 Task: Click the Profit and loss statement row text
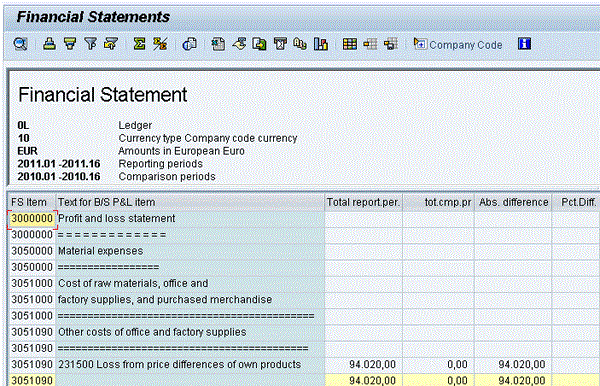(x=116, y=218)
